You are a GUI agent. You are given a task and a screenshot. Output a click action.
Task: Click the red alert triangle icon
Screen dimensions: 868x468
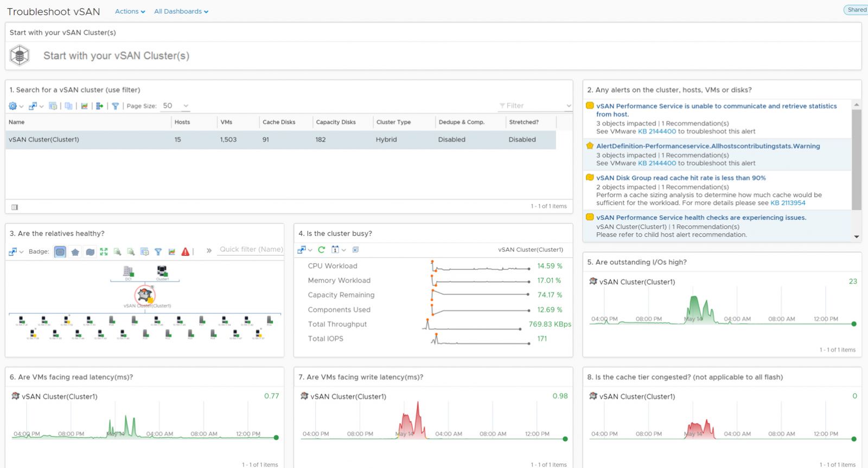click(x=186, y=252)
